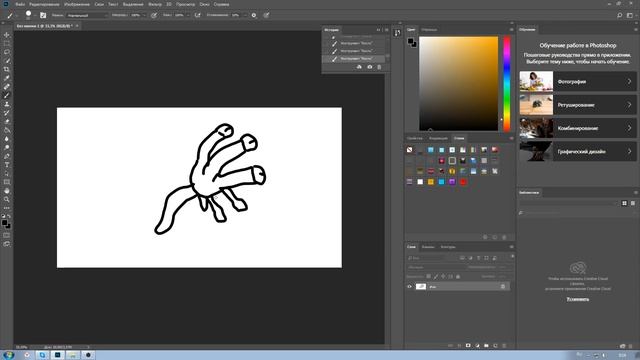Image resolution: width=640 pixels, height=360 pixels.
Task: Open the search icon in the options bar
Action: point(620,15)
